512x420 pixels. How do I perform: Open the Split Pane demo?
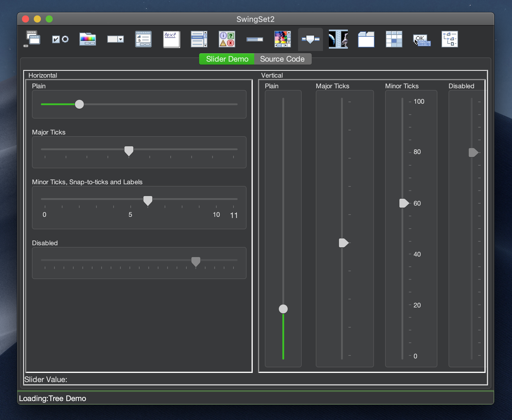[x=338, y=39]
